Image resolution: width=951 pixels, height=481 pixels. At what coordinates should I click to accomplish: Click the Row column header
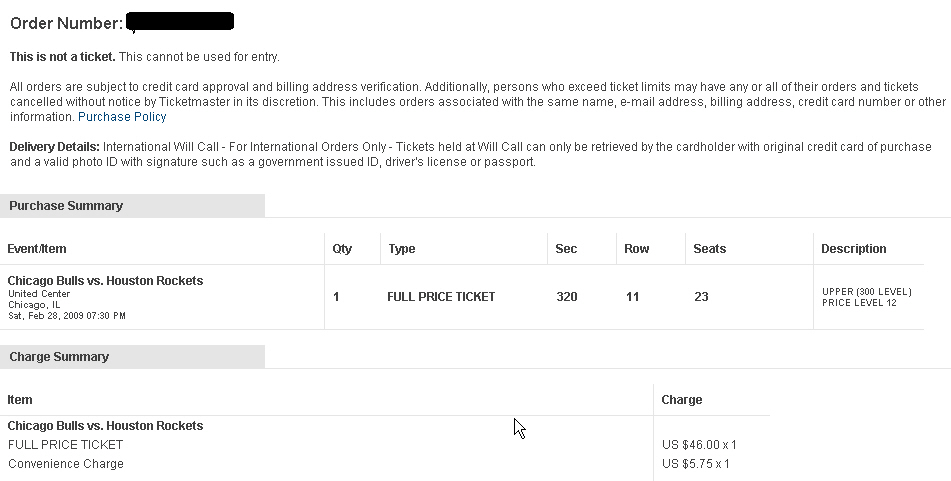636,249
